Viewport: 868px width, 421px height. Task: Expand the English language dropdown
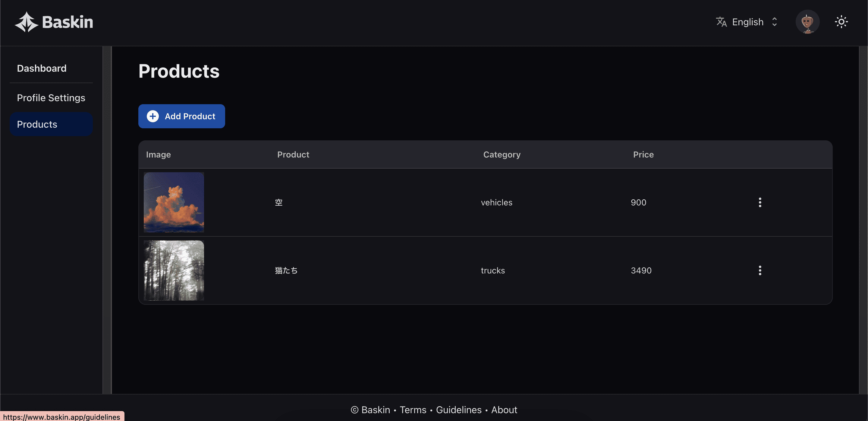pyautogui.click(x=747, y=22)
